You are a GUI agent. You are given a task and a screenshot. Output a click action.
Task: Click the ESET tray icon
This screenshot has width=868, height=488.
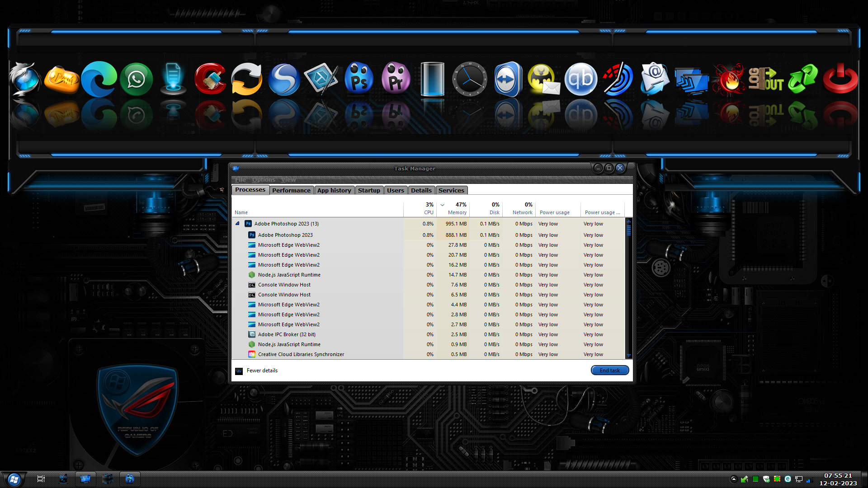coord(788,479)
